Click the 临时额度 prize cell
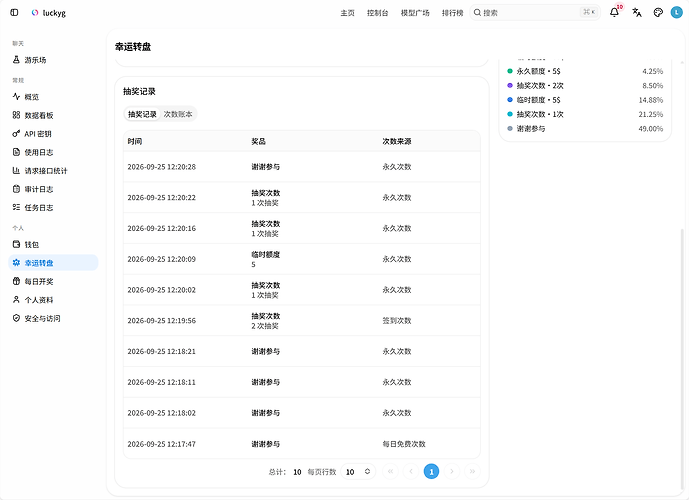 click(265, 259)
